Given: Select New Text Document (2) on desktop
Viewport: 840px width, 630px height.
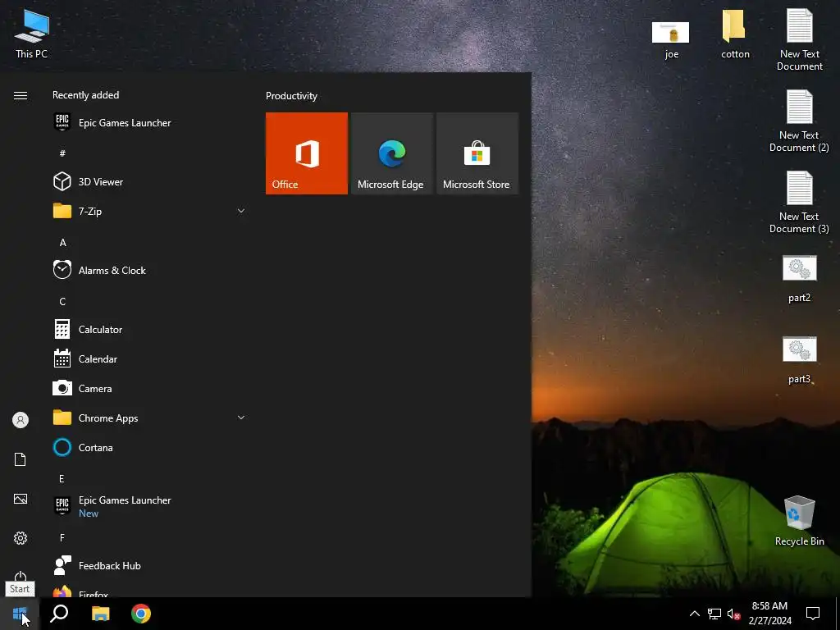Looking at the screenshot, I should click(799, 121).
